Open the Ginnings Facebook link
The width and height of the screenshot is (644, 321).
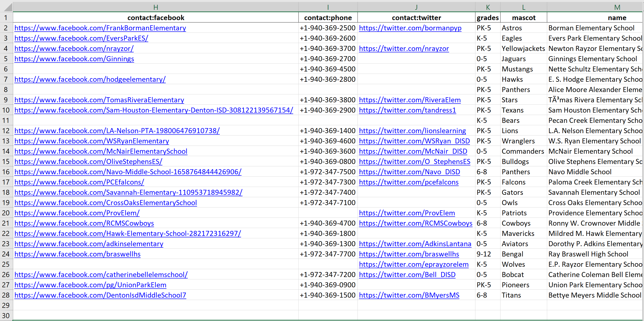(x=74, y=59)
